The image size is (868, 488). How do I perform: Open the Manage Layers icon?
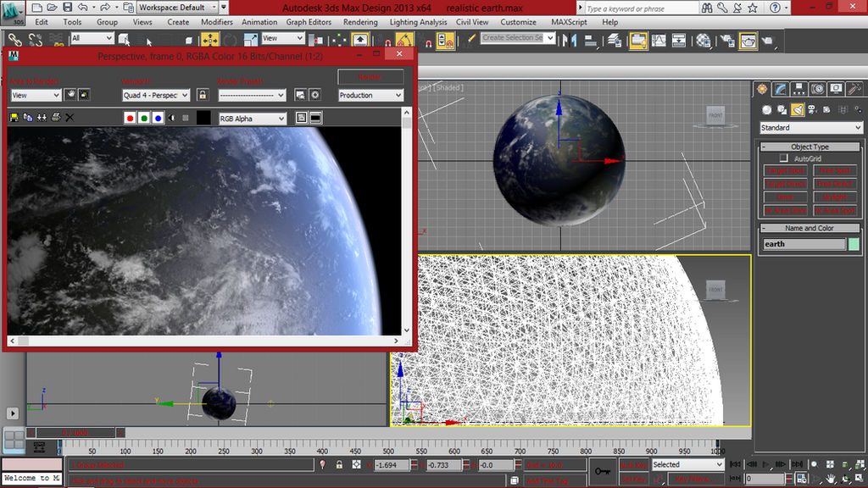coord(614,40)
